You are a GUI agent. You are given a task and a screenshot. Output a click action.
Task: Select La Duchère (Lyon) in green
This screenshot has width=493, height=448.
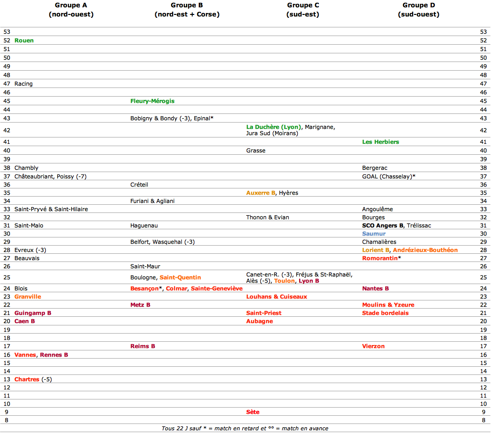(x=274, y=127)
